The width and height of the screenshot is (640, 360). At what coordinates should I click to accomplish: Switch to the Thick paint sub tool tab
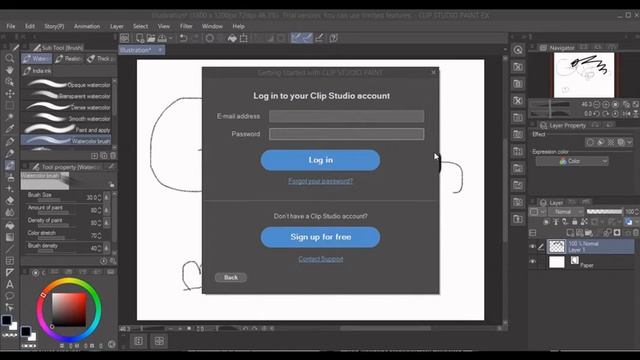pyautogui.click(x=100, y=59)
